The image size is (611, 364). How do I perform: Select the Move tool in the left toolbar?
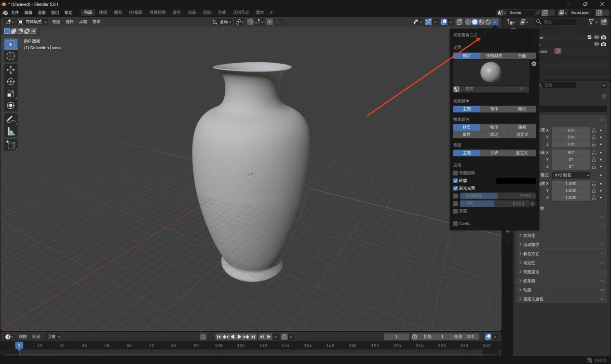pyautogui.click(x=11, y=70)
